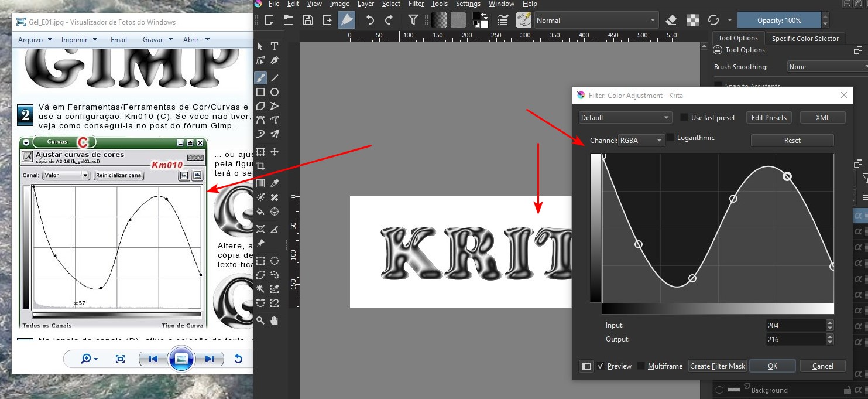
Task: Expand the Default preset dropdown
Action: [x=625, y=118]
